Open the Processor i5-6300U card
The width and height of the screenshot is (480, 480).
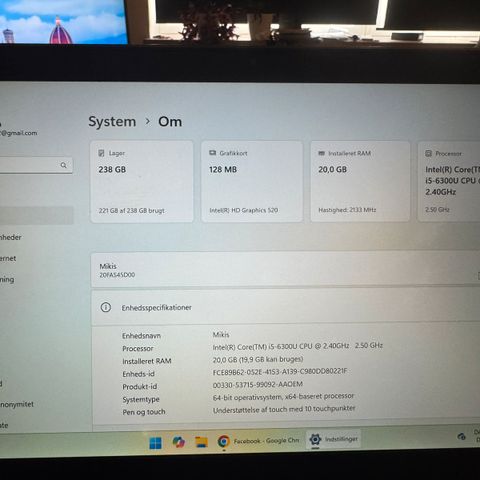coord(449,182)
